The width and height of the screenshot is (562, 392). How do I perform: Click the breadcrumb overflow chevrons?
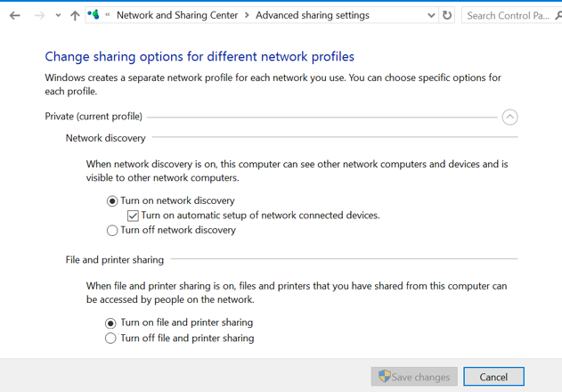click(108, 15)
